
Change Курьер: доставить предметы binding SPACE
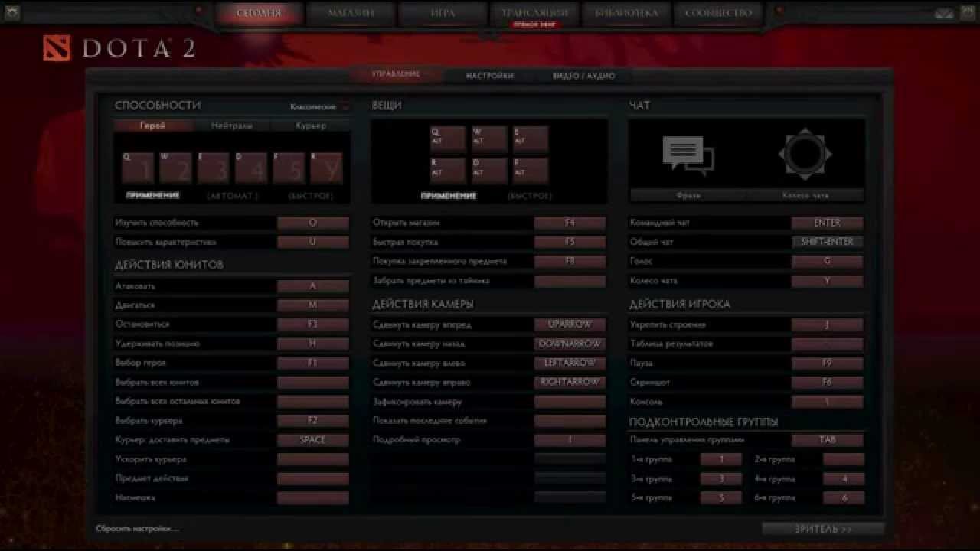pyautogui.click(x=312, y=440)
